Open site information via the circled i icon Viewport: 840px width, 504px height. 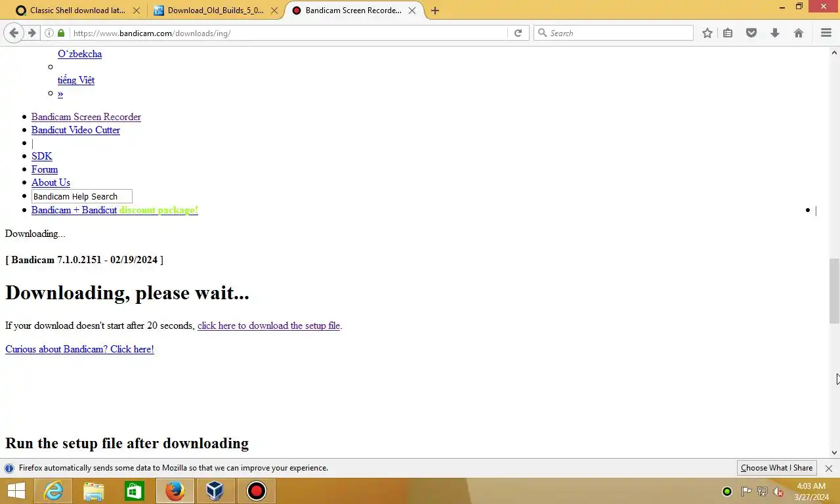click(x=49, y=33)
